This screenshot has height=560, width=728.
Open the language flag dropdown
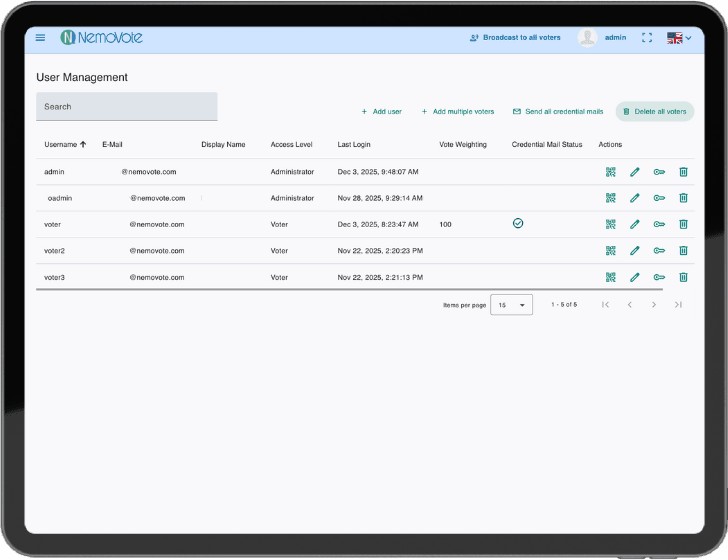tap(680, 38)
